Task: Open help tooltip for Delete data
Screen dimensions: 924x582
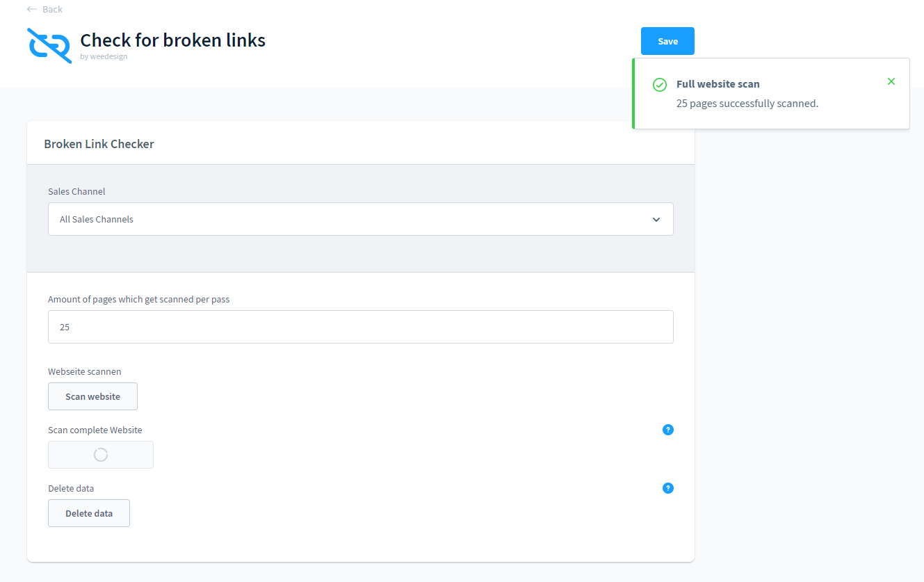Action: point(668,488)
